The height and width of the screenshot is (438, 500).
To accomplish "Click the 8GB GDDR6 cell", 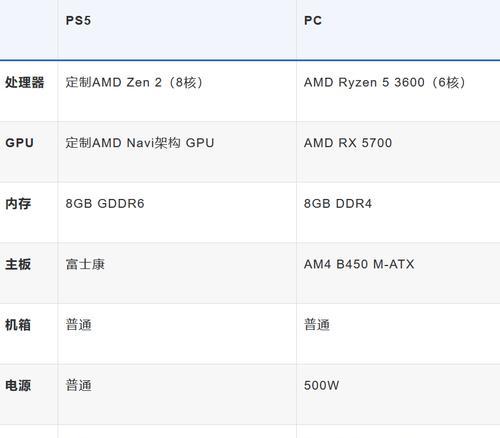I will pos(105,204).
